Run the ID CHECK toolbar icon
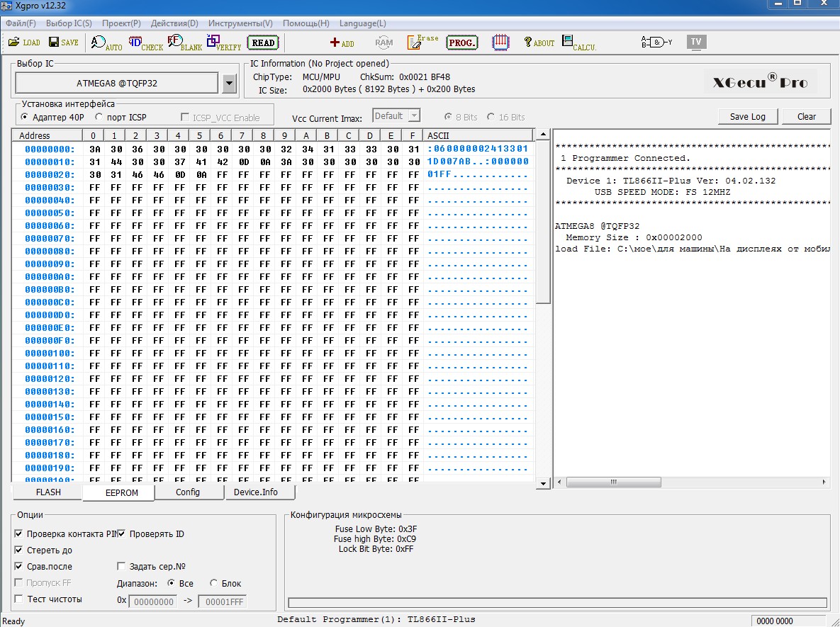Screen dimensions: 840x627 click(145, 43)
